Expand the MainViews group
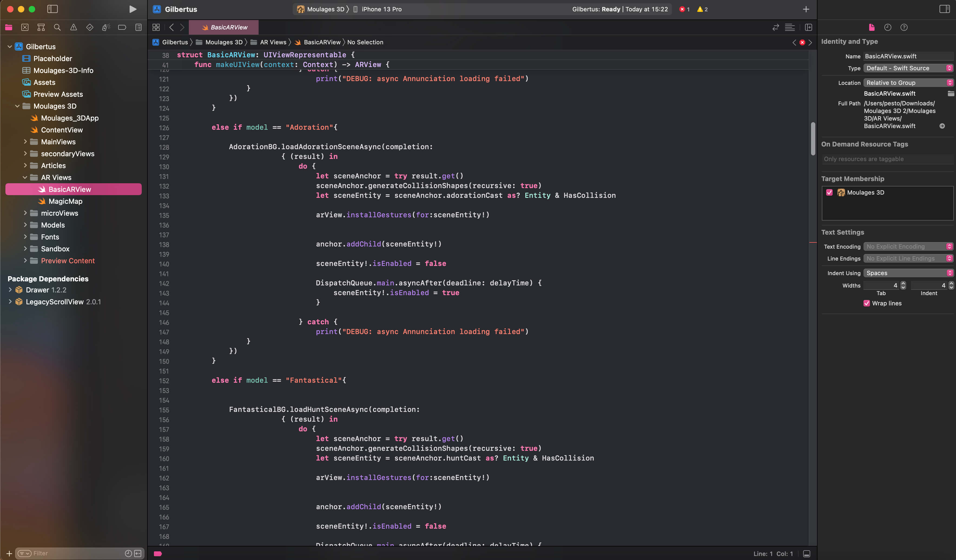The width and height of the screenshot is (956, 560). click(x=25, y=141)
